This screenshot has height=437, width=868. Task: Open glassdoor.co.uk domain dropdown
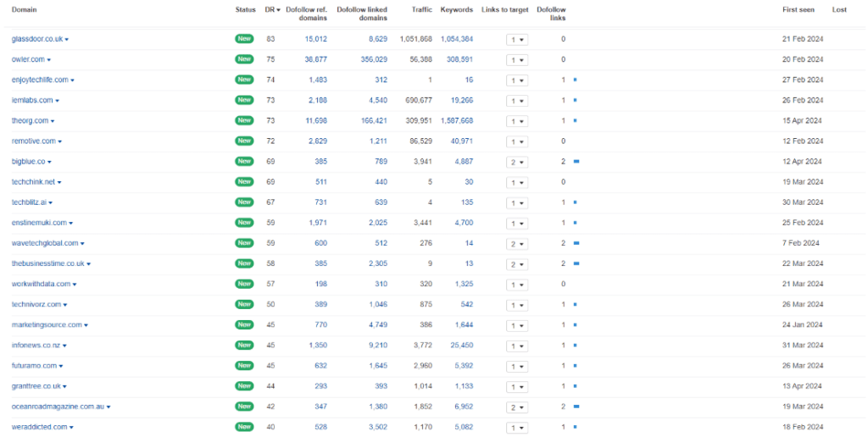66,40
